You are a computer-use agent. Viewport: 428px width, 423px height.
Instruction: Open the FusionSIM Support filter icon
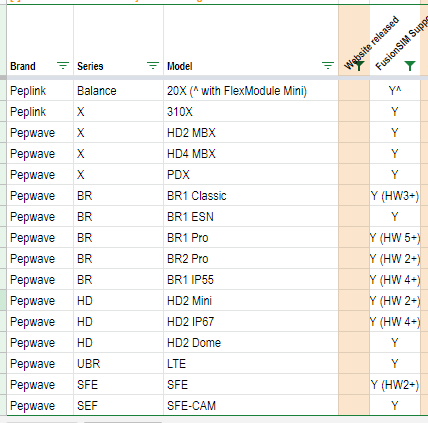(x=410, y=66)
